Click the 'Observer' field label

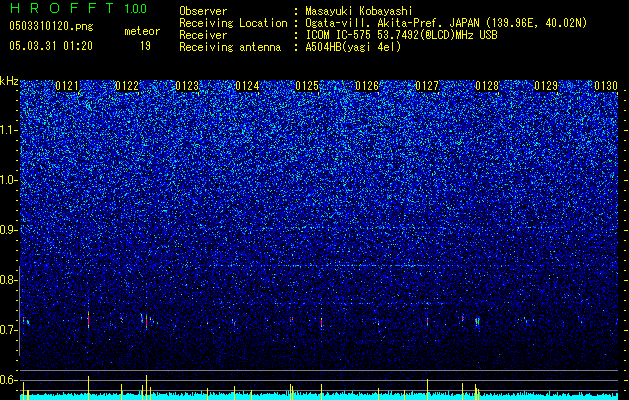coord(203,11)
